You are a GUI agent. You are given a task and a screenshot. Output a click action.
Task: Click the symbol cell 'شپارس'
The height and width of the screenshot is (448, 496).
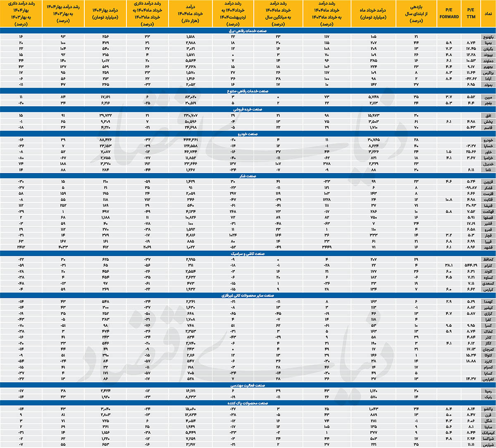(488, 444)
